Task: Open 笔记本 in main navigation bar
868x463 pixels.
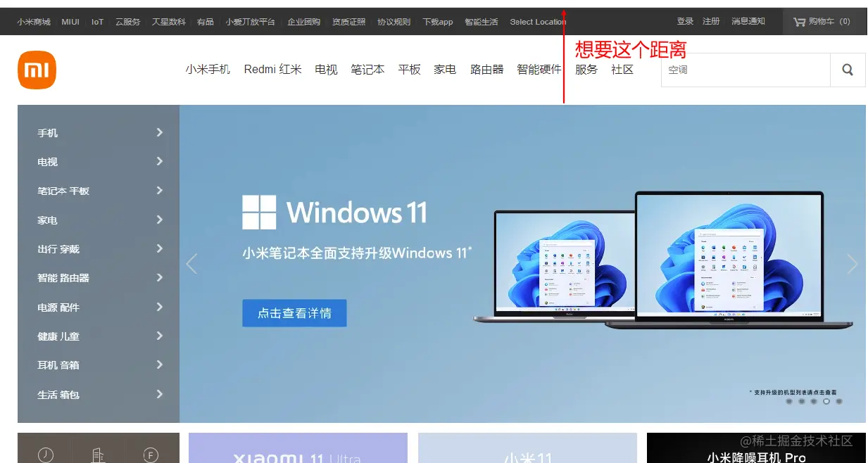Action: (367, 70)
